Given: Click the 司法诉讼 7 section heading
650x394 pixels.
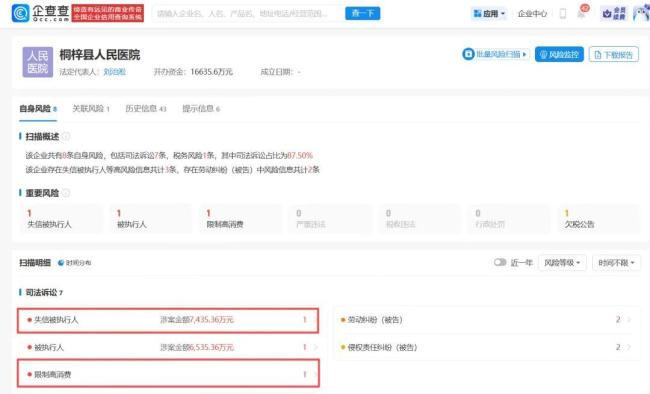Looking at the screenshot, I should pos(44,292).
